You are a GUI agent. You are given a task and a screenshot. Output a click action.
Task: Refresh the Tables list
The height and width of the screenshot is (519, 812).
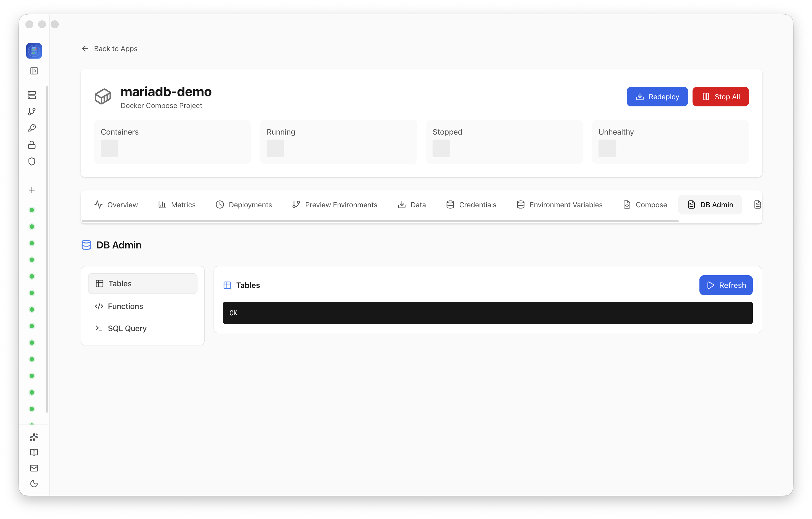(x=726, y=285)
